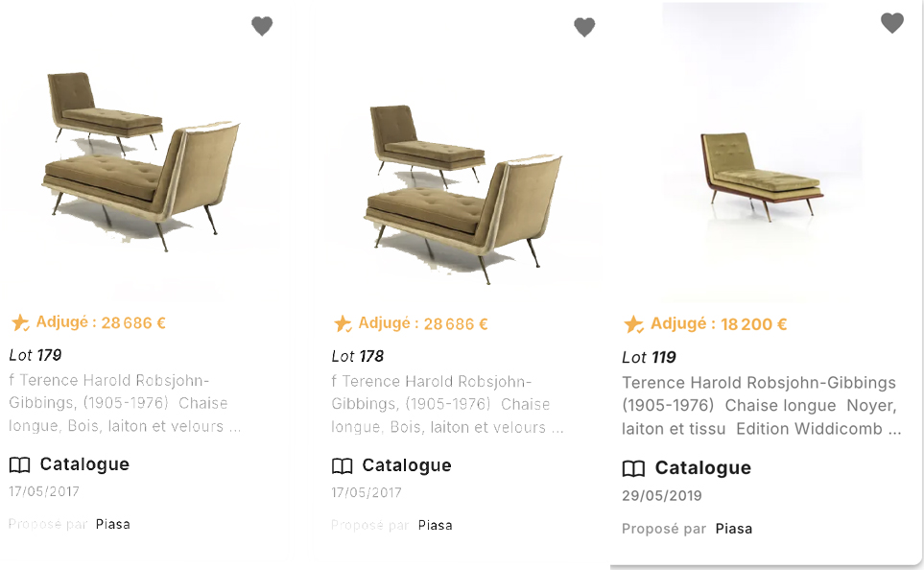Click the star icon beside 18 200 € price
This screenshot has height=570, width=924.
(633, 324)
